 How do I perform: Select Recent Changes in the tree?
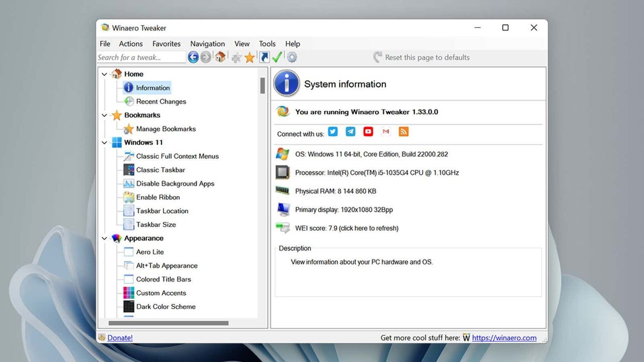click(161, 101)
